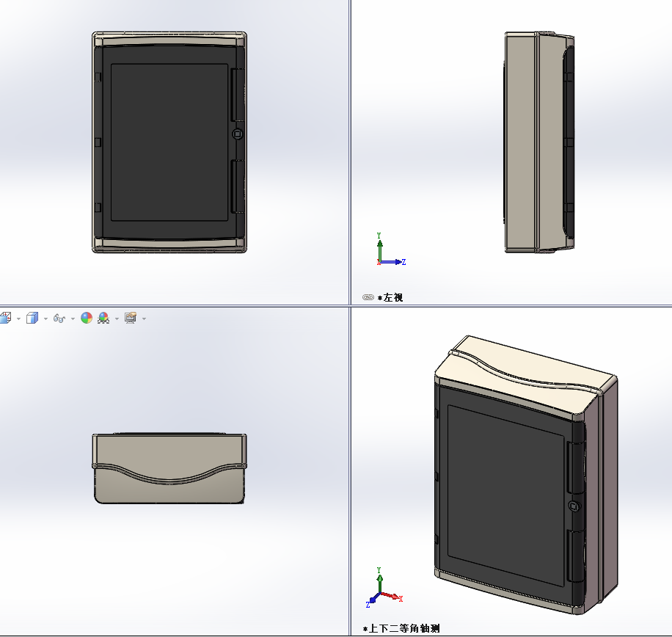This screenshot has width=672, height=637.
Task: Expand the Display Style dropdown arrow
Action: click(45, 319)
